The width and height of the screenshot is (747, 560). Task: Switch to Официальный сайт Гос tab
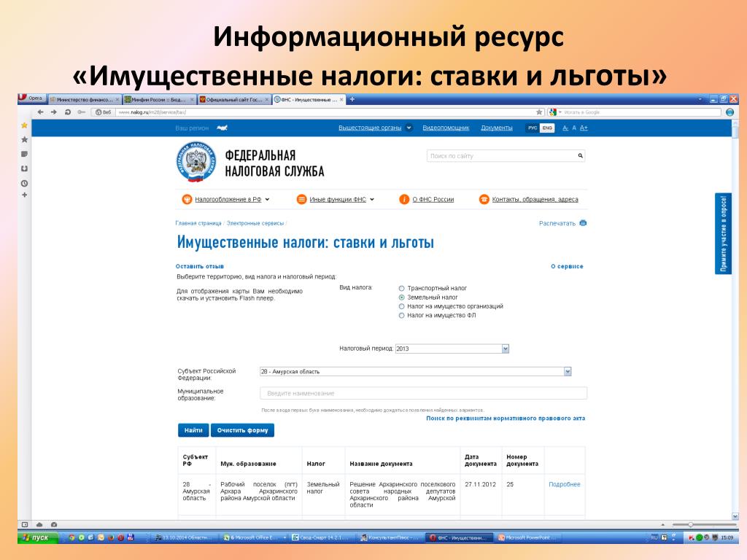[234, 99]
